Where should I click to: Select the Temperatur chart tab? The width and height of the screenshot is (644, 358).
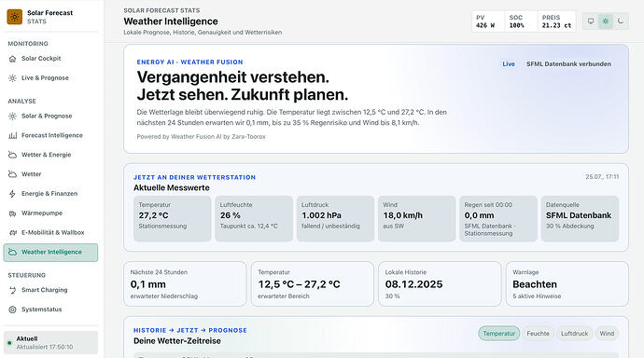pos(498,334)
